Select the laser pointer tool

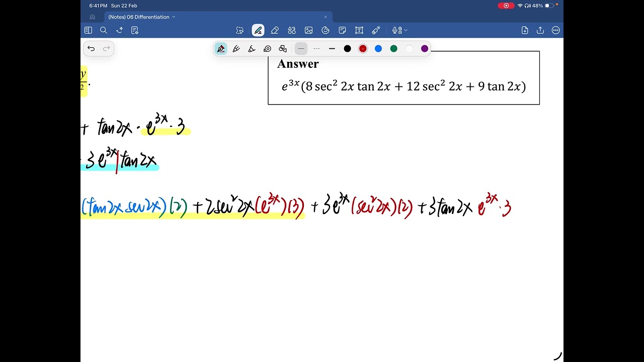tap(376, 30)
